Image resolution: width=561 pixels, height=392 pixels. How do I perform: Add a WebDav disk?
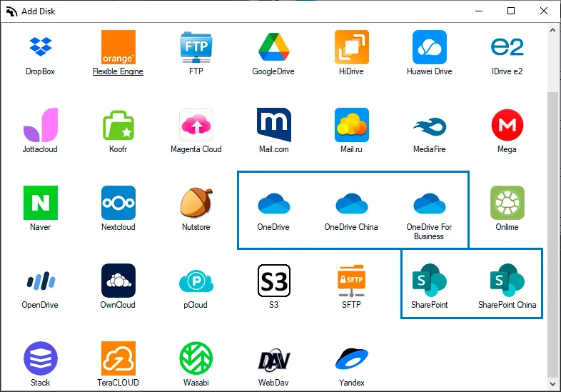pos(273,360)
